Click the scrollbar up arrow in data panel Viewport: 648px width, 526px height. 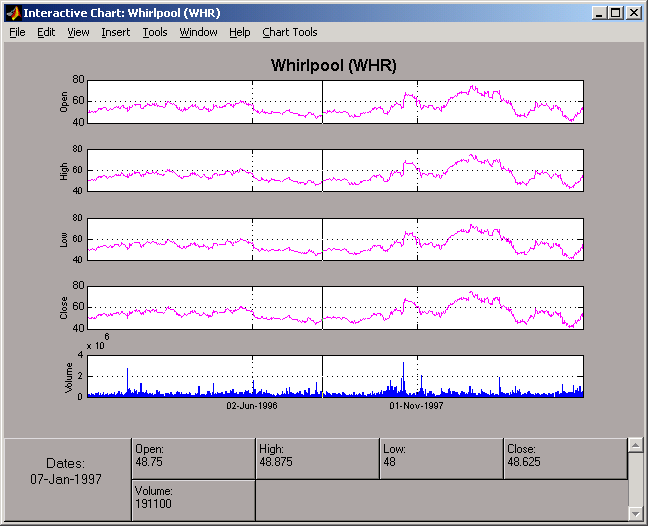(635, 445)
